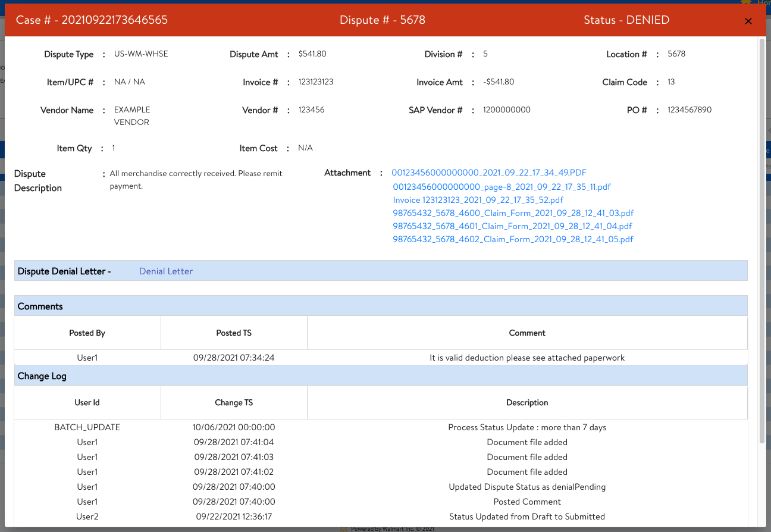The height and width of the screenshot is (532, 771).
Task: Click the valid deduction comment text
Action: (x=527, y=358)
